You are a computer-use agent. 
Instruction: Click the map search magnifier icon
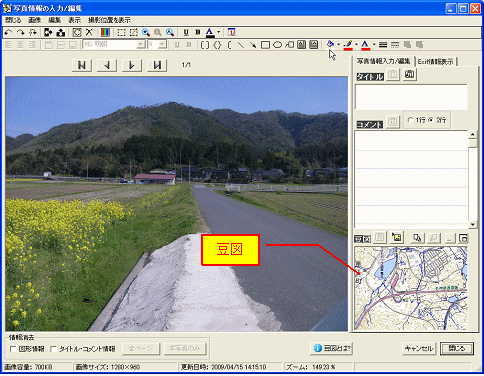point(417,238)
